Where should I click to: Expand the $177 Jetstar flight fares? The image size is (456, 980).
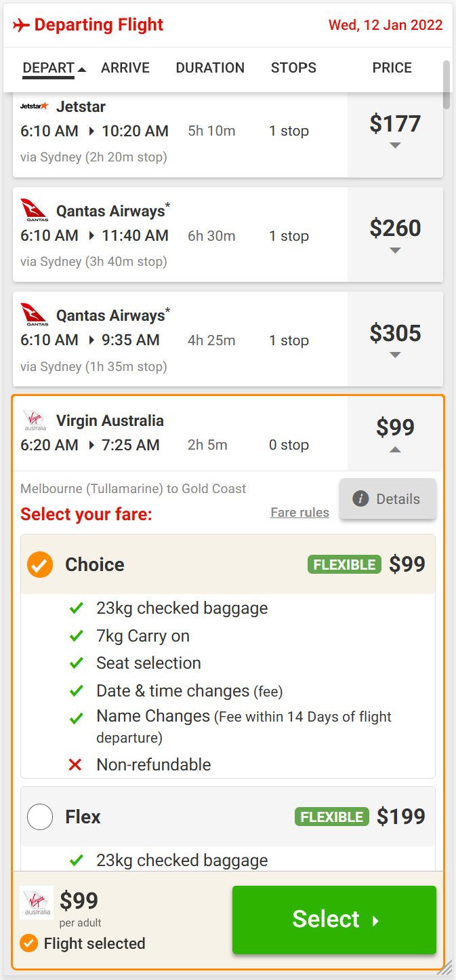[x=395, y=145]
